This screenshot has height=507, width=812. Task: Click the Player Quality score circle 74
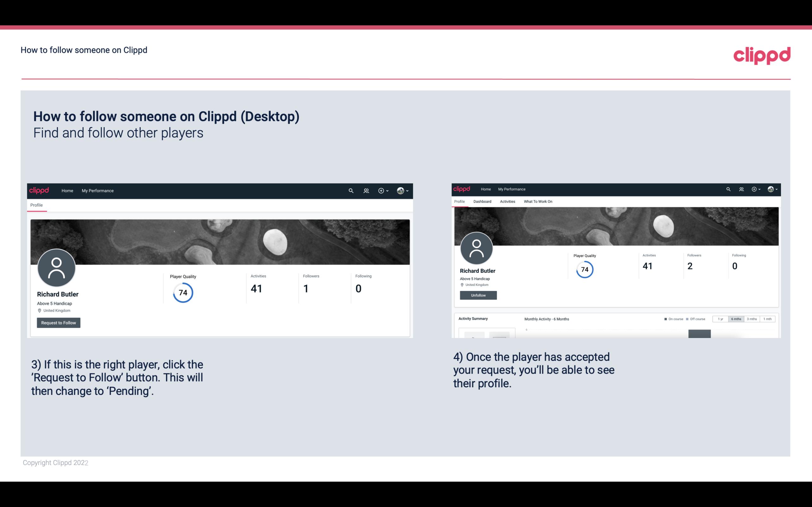(183, 292)
